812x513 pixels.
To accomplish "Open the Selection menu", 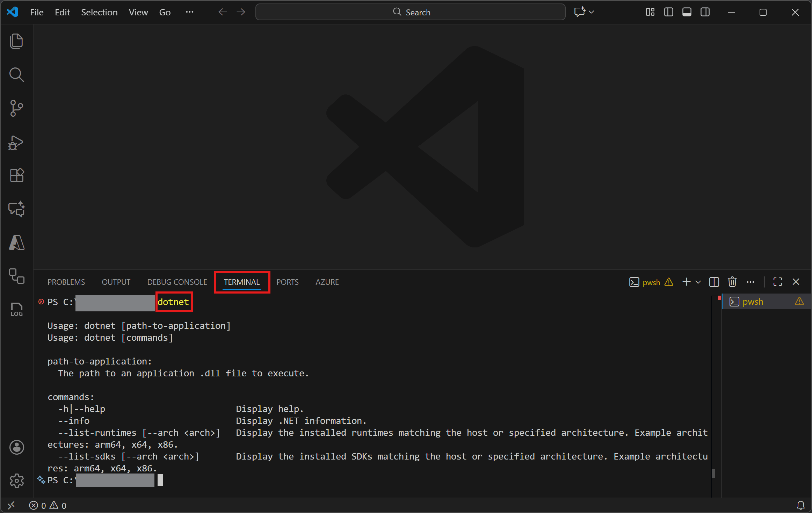I will coord(99,12).
